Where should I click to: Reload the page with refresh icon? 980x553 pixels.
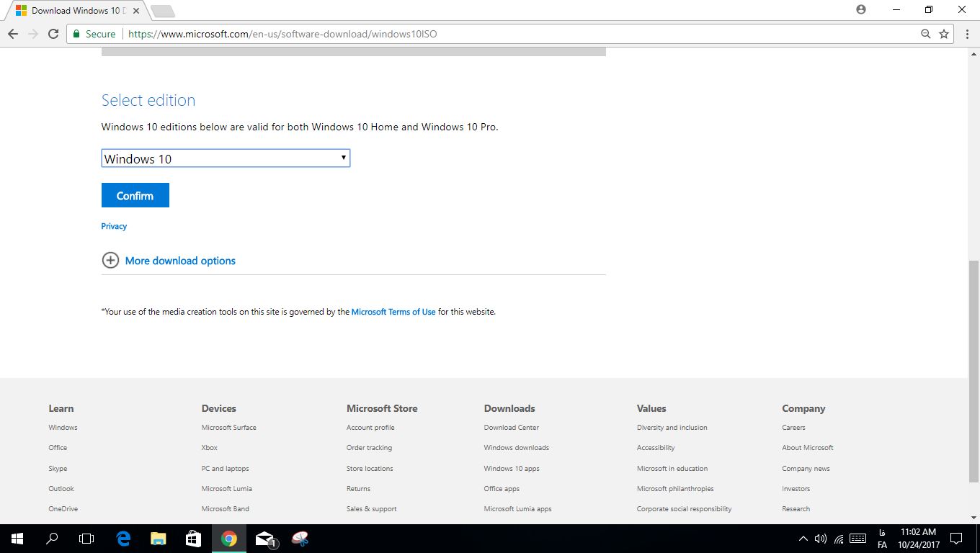pos(53,34)
